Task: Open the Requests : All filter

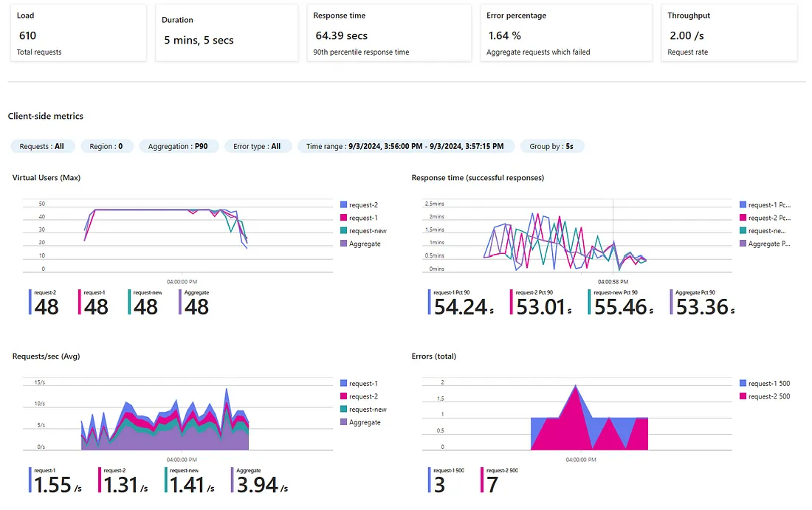Action: [x=42, y=146]
